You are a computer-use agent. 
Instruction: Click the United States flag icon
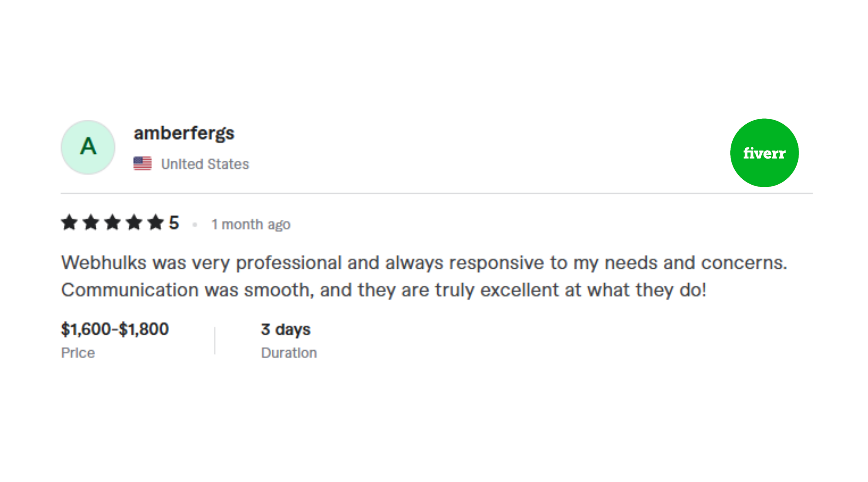[x=142, y=163]
